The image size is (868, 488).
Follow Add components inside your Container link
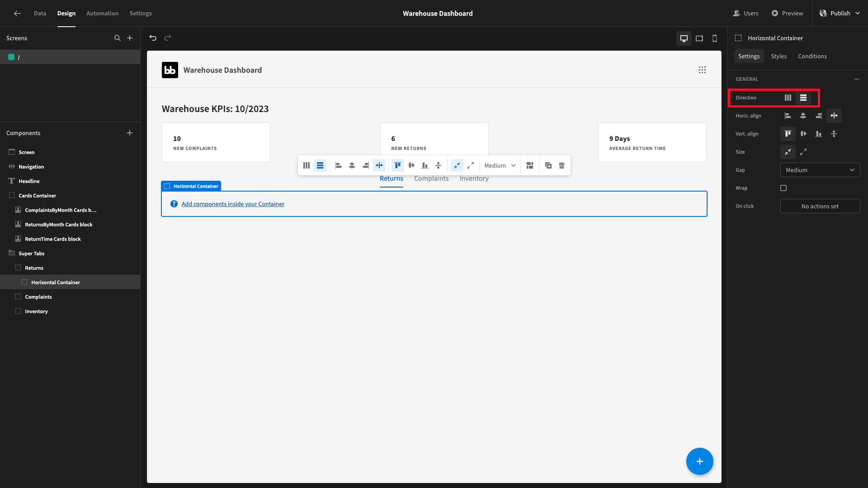(x=233, y=204)
